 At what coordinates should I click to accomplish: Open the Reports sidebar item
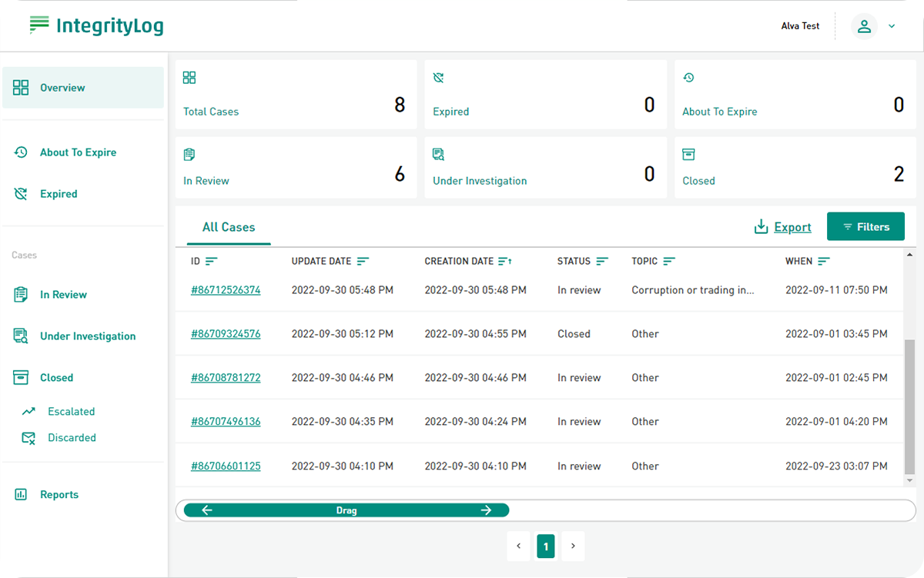coord(59,495)
